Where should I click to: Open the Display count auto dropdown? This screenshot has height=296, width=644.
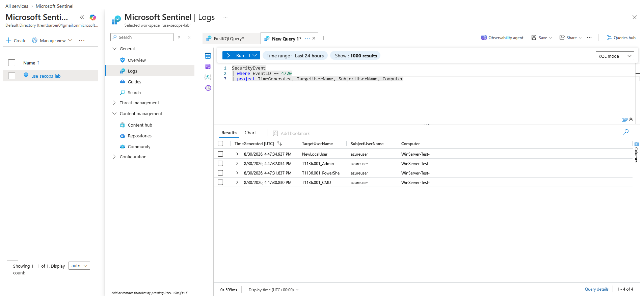pos(79,266)
